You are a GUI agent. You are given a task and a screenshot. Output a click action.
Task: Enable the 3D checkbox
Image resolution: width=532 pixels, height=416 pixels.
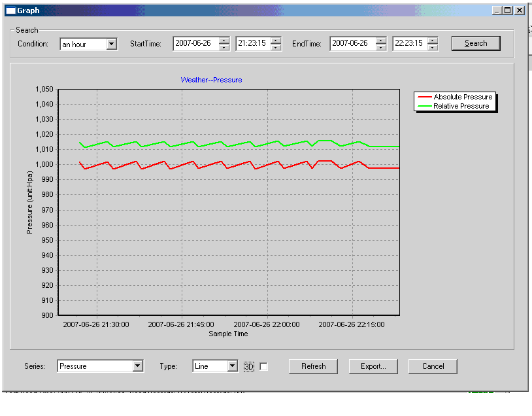tap(263, 366)
